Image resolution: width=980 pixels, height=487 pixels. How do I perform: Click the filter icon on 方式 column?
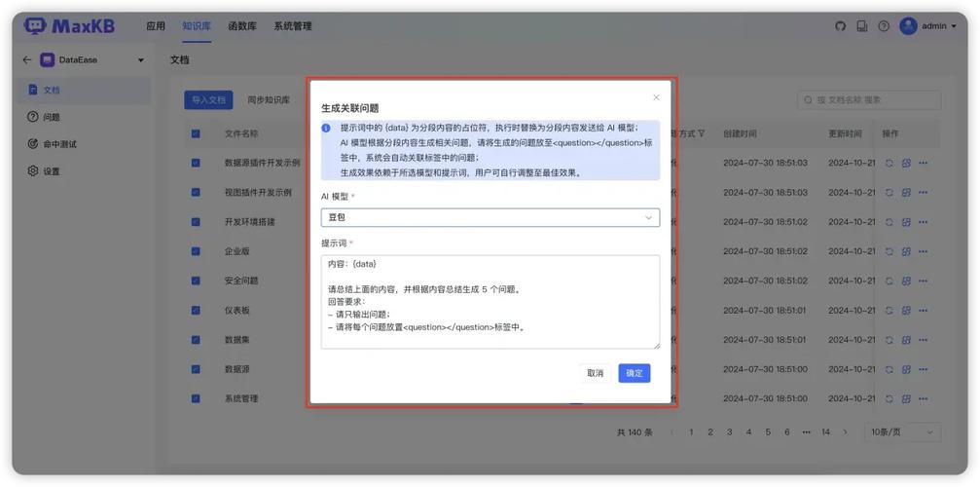point(702,133)
